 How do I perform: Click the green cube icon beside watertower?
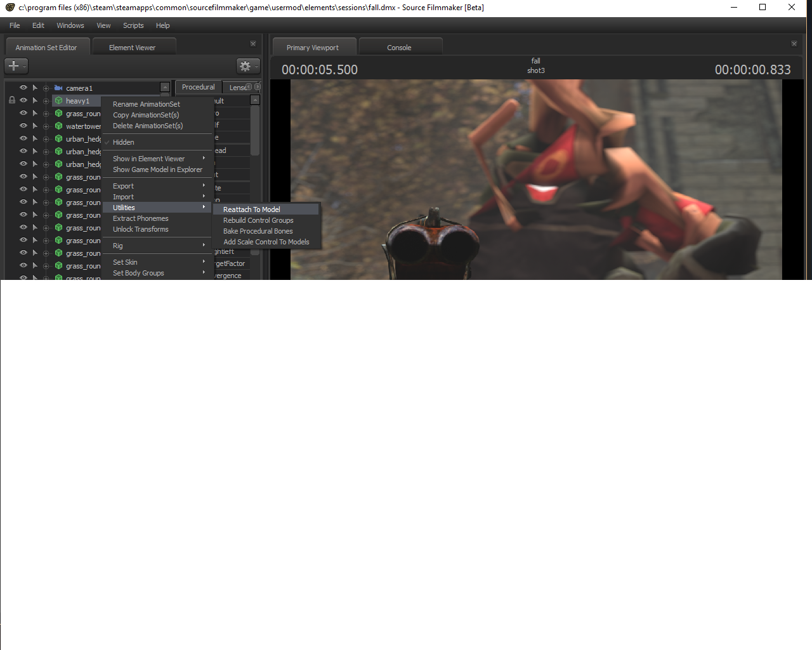pos(58,126)
